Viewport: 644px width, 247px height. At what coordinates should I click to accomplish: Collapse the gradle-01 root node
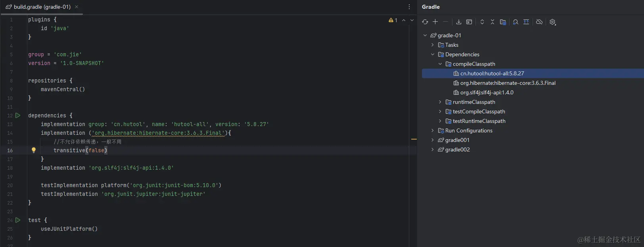tap(425, 35)
